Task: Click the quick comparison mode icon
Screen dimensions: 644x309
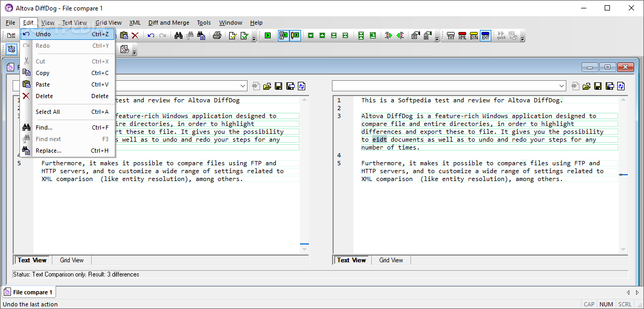Action: click(x=501, y=35)
